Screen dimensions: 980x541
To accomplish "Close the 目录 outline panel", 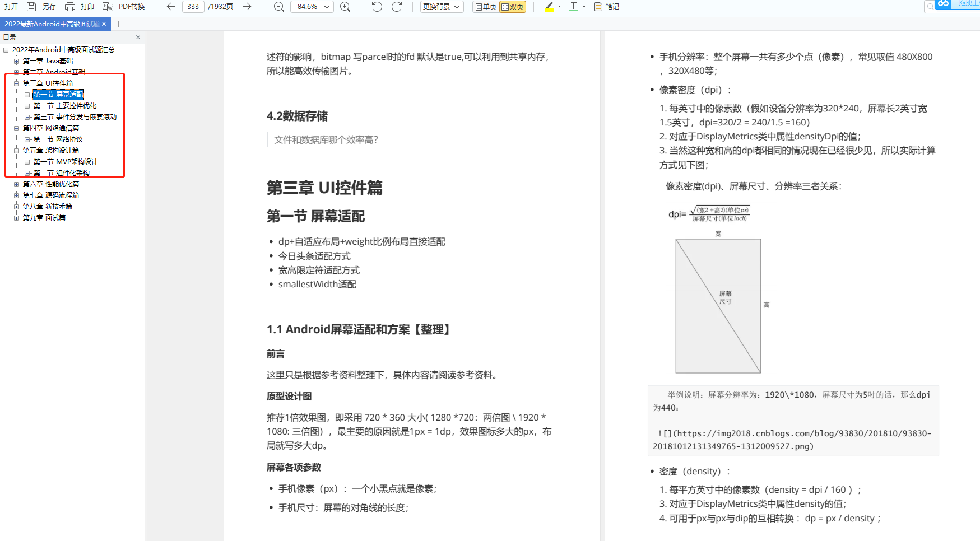I will [138, 38].
